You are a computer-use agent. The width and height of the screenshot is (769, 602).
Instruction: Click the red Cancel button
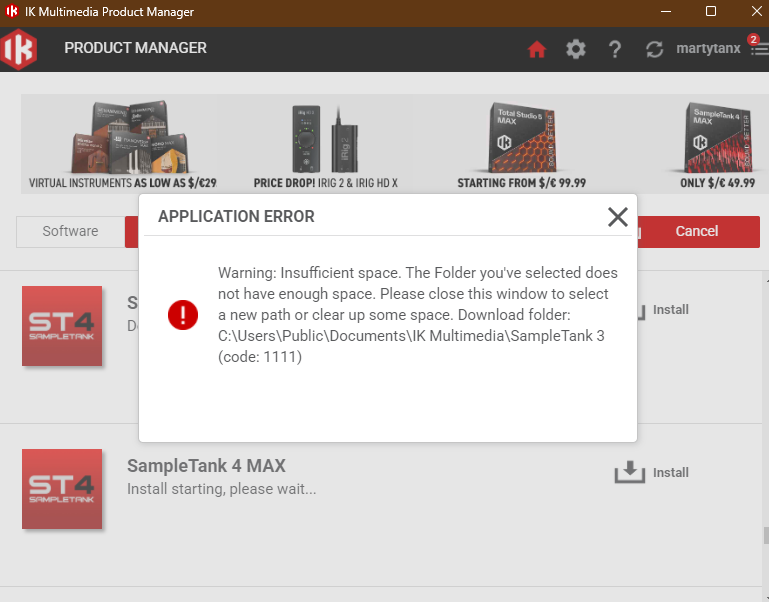(x=696, y=231)
